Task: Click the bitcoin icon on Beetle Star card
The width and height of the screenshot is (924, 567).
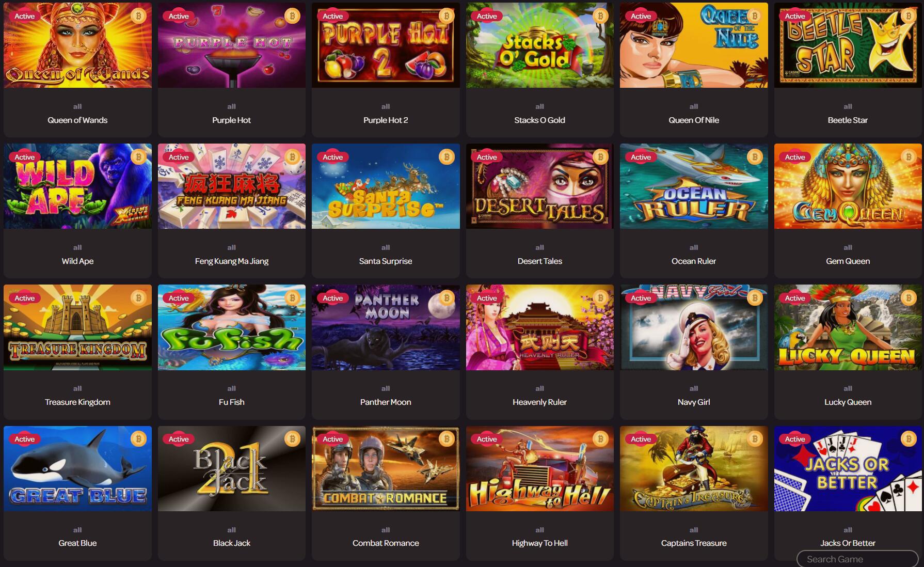Action: pyautogui.click(x=909, y=16)
